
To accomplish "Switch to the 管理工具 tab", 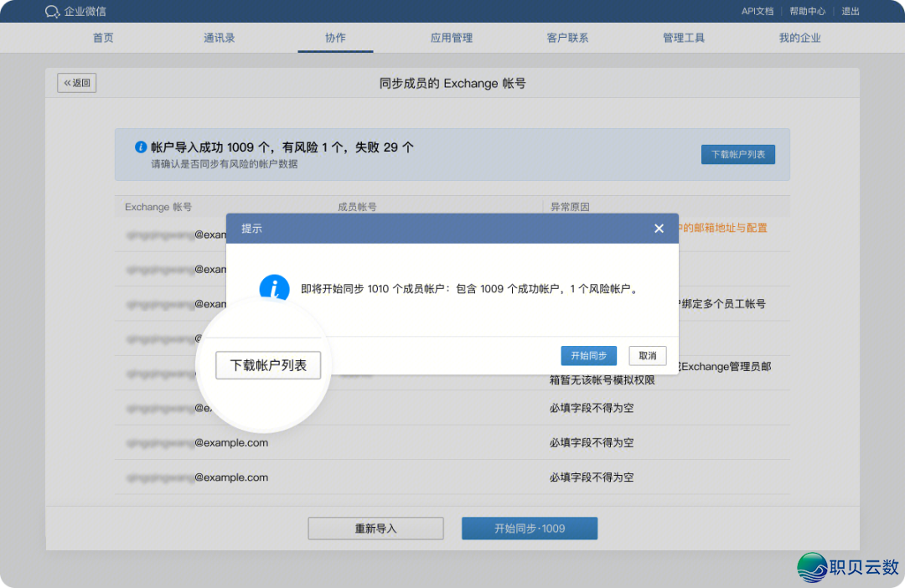I will [684, 37].
